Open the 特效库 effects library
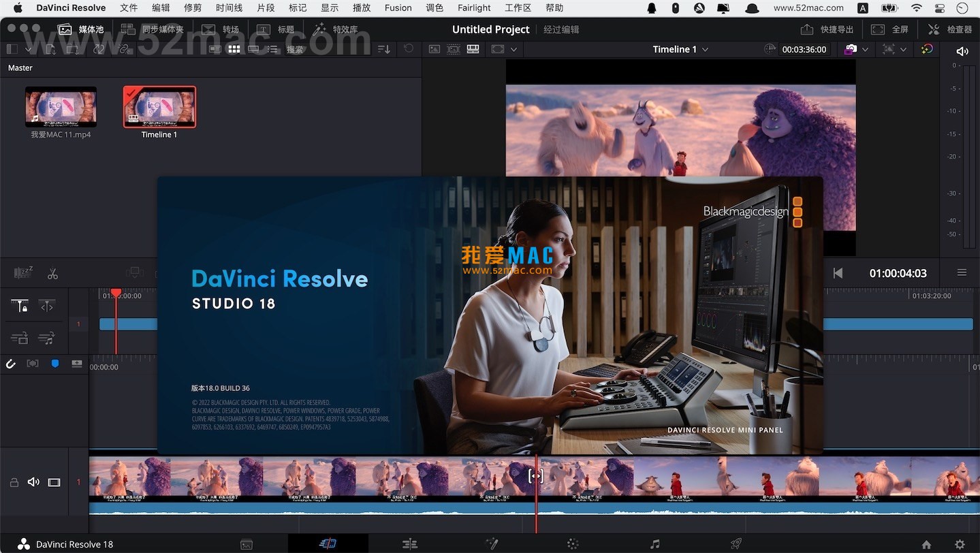The image size is (980, 553). pyautogui.click(x=335, y=29)
